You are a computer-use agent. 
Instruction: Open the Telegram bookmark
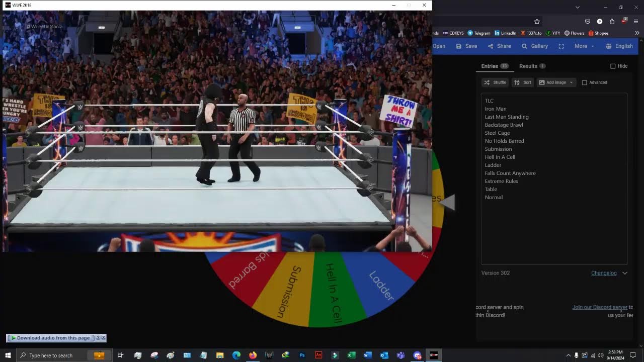click(479, 33)
